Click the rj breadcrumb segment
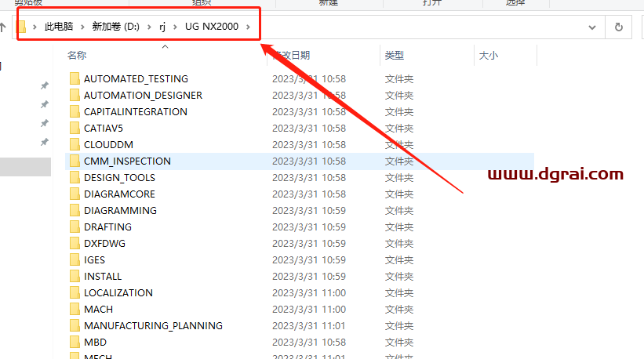 tap(162, 27)
